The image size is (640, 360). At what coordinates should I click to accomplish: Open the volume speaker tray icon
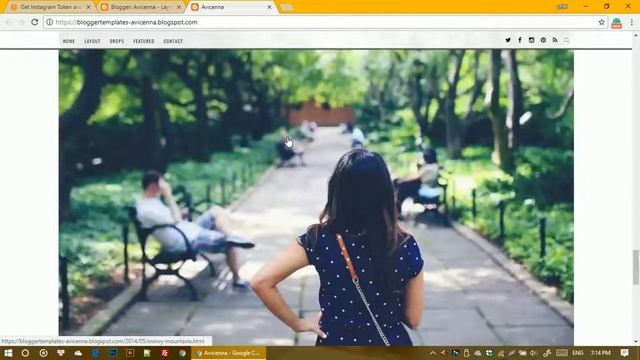coord(533,353)
